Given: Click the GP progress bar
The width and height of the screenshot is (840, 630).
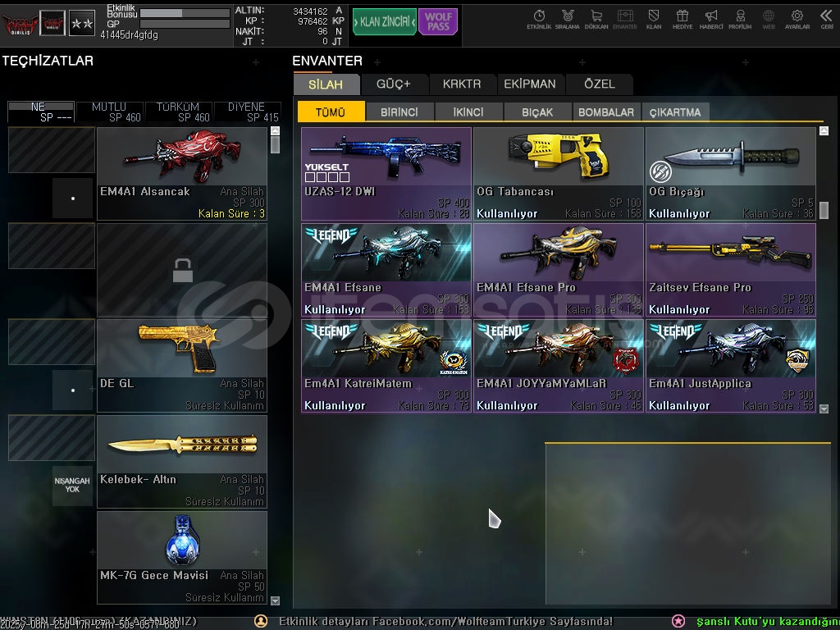Looking at the screenshot, I should [x=185, y=24].
